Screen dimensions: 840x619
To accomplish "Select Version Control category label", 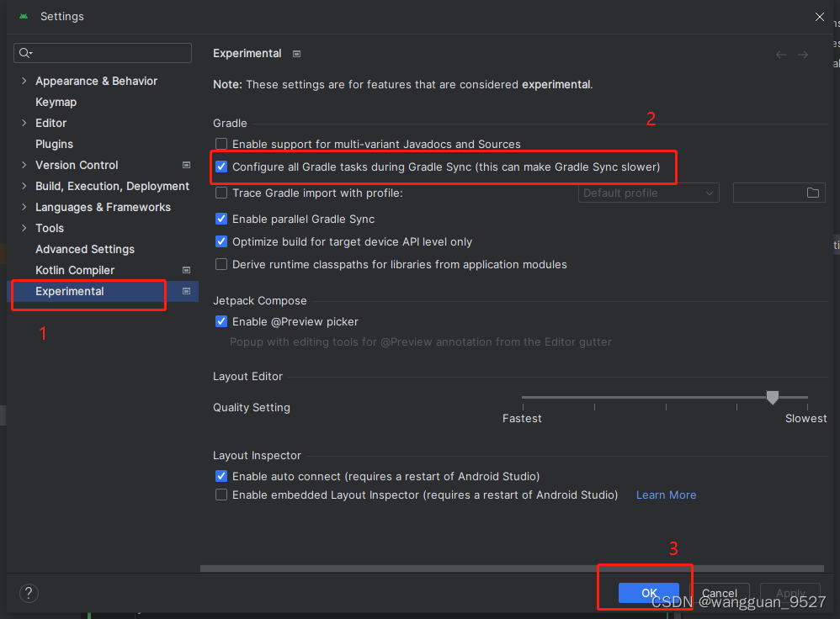I will [x=77, y=165].
